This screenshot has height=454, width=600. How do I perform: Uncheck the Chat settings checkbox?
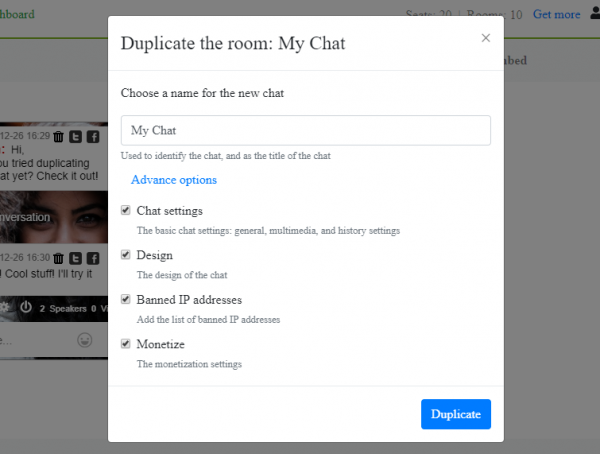tap(126, 211)
